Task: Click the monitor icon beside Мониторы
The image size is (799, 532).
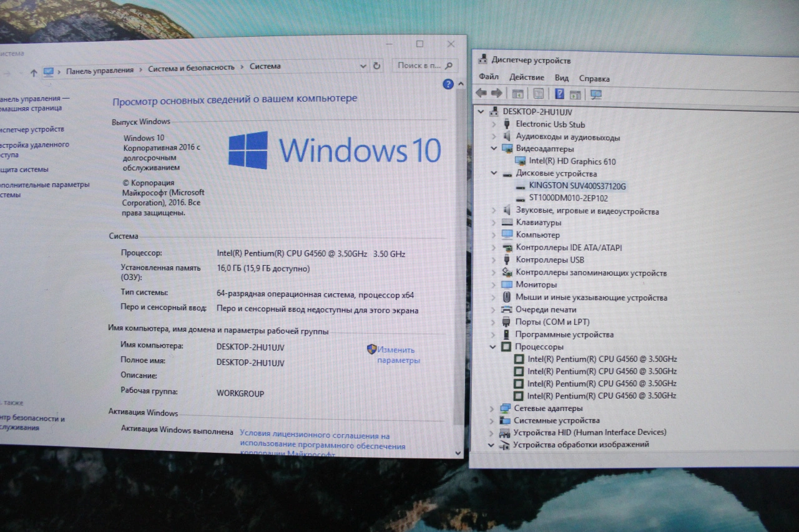Action: 507,284
